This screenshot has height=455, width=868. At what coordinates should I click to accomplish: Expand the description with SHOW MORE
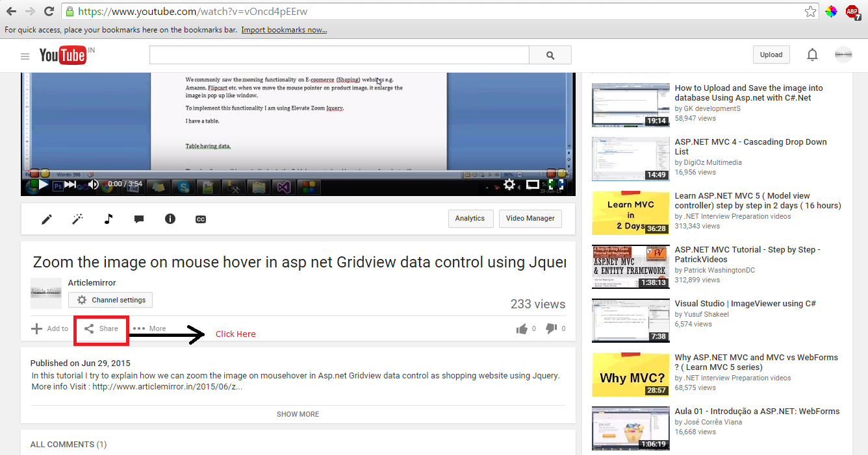tap(298, 414)
